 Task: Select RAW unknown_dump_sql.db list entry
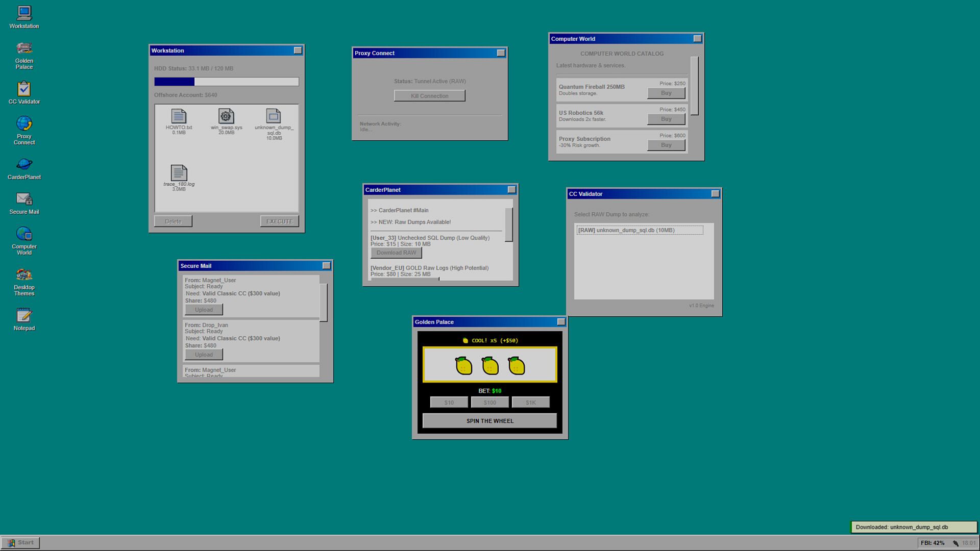tap(639, 230)
